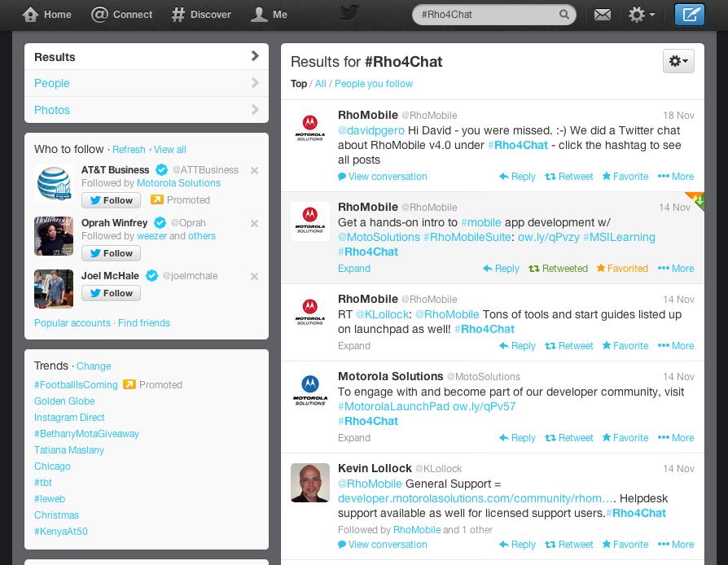
Task: View all Who to follow suggestions
Action: (170, 150)
